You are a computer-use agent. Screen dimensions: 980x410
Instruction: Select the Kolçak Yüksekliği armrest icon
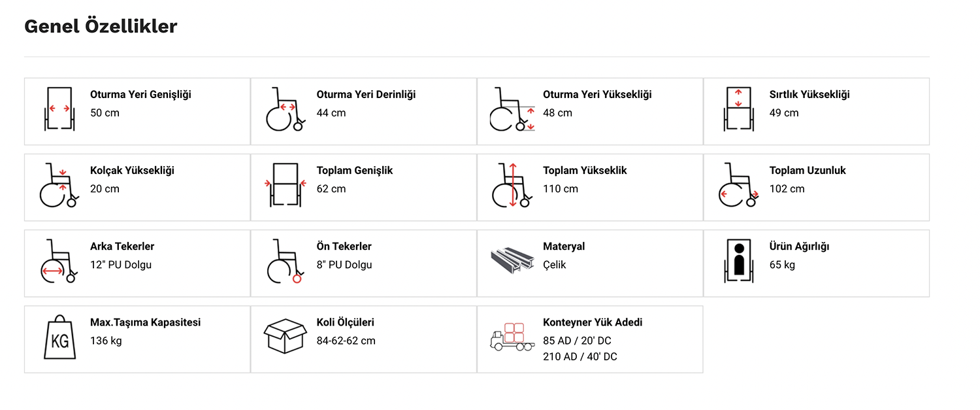(59, 186)
